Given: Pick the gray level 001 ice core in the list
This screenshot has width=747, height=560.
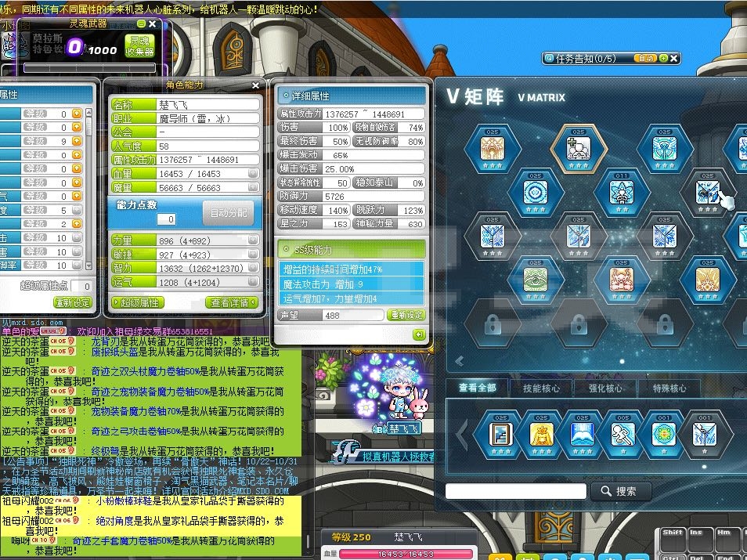Looking at the screenshot, I should click(705, 434).
